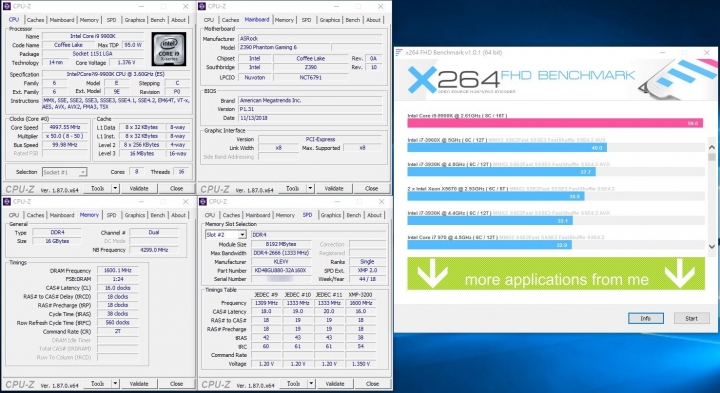Click blue Xeon X5670 result bar
The image size is (720, 393).
(495, 196)
